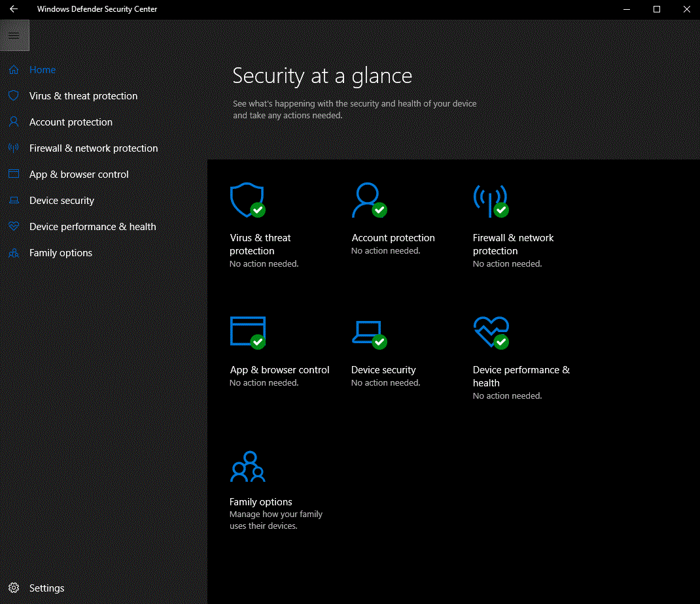Go to Virus & threat protection in sidebar
Image resolution: width=700 pixels, height=604 pixels.
pos(83,96)
